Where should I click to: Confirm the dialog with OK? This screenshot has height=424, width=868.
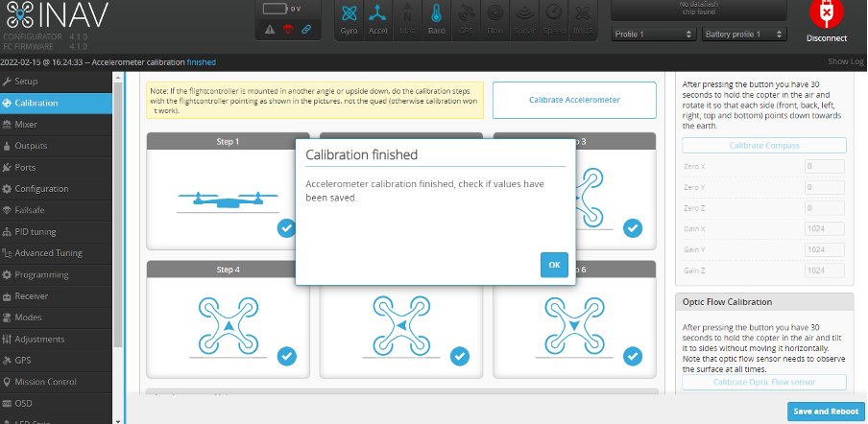[x=554, y=265]
